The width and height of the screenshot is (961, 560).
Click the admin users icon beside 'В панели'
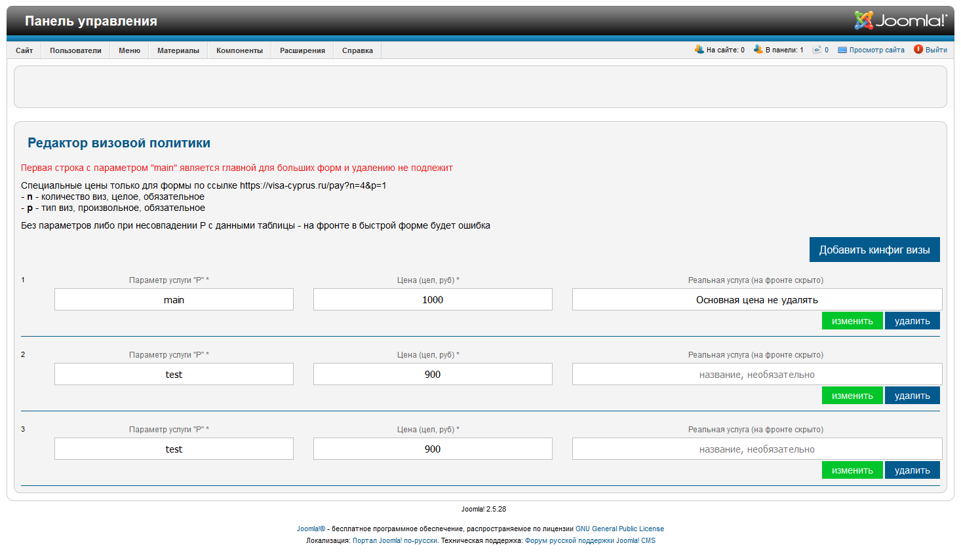point(758,49)
